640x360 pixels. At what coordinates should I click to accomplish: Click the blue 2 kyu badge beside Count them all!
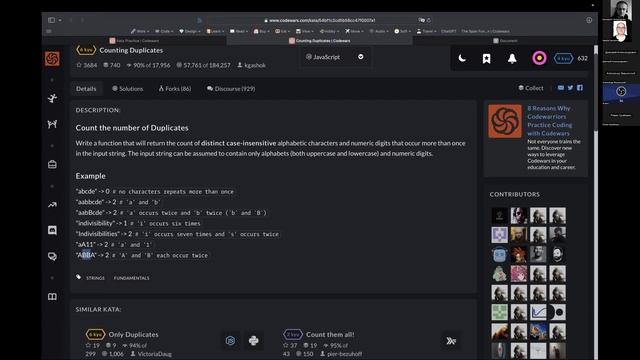pyautogui.click(x=293, y=334)
